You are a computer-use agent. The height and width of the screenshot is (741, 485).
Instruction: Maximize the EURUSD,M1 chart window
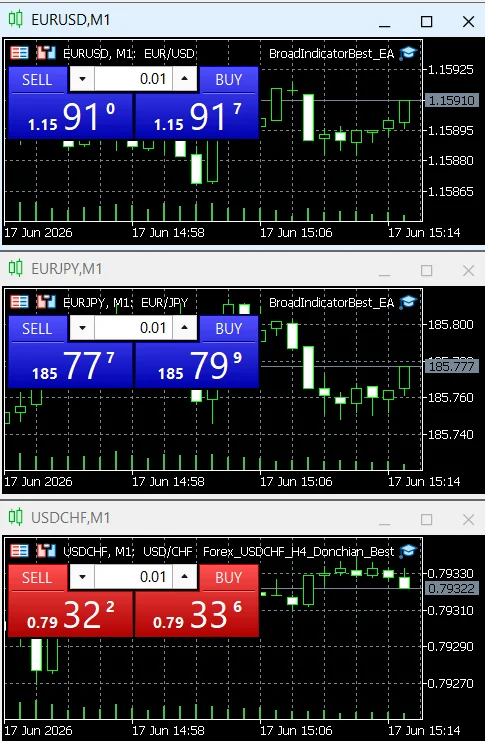tap(426, 21)
